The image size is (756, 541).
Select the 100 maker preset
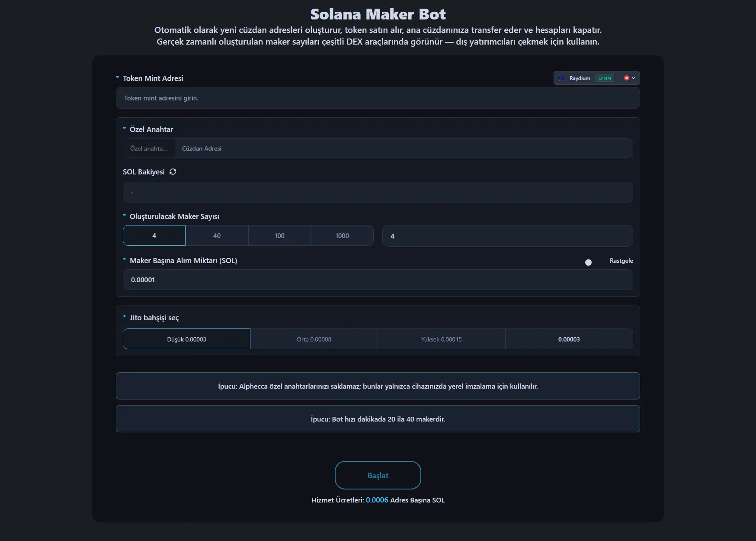279,235
